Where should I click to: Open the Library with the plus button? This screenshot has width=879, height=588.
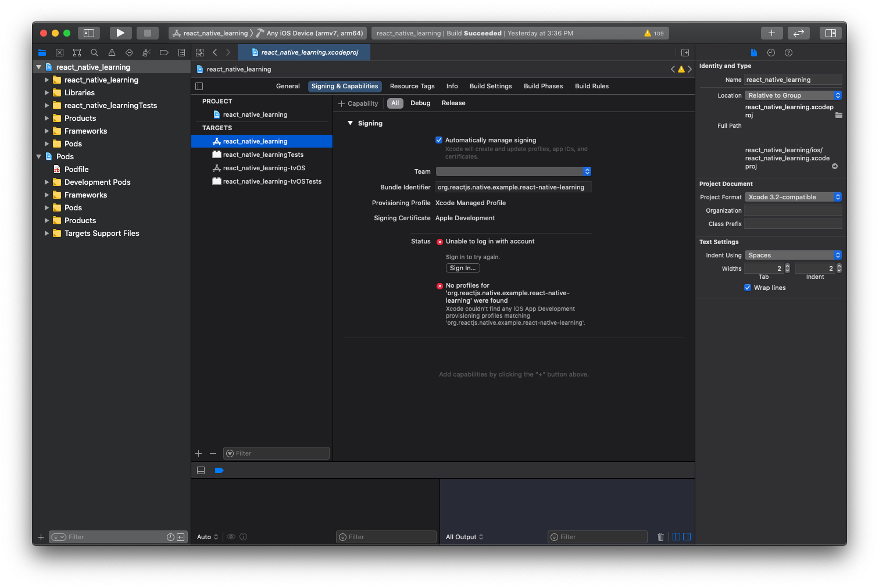tap(771, 33)
